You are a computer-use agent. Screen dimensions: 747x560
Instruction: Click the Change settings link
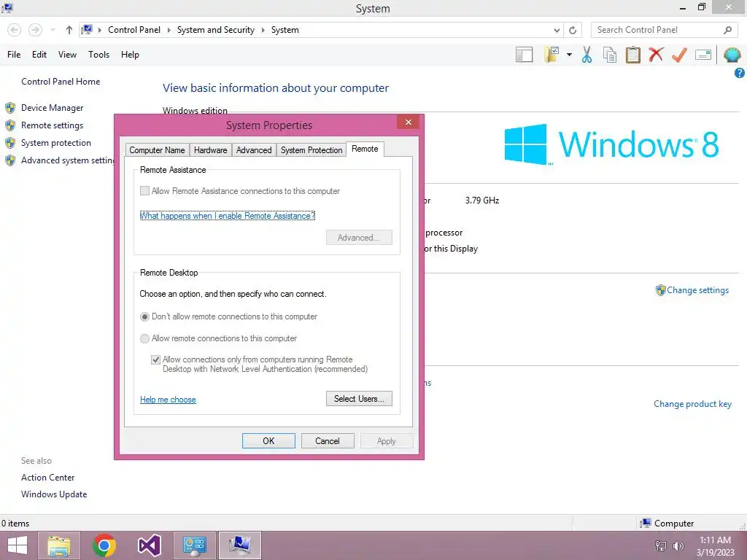(x=697, y=290)
